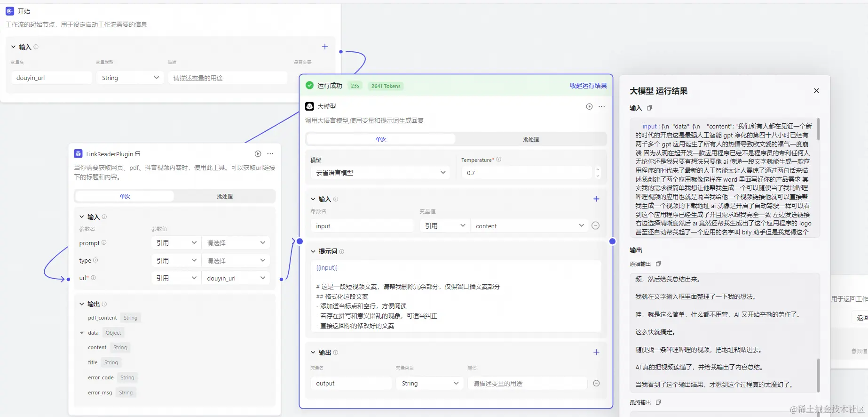Click the 大模型 node input connection port
Viewport: 868px width, 417px height.
pos(300,241)
